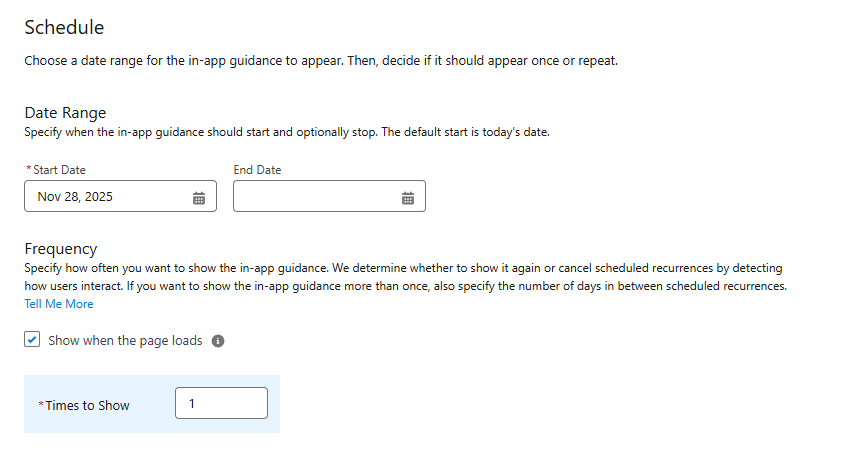The image size is (842, 475).
Task: Click the "Choose a date range" description text
Action: tap(321, 61)
